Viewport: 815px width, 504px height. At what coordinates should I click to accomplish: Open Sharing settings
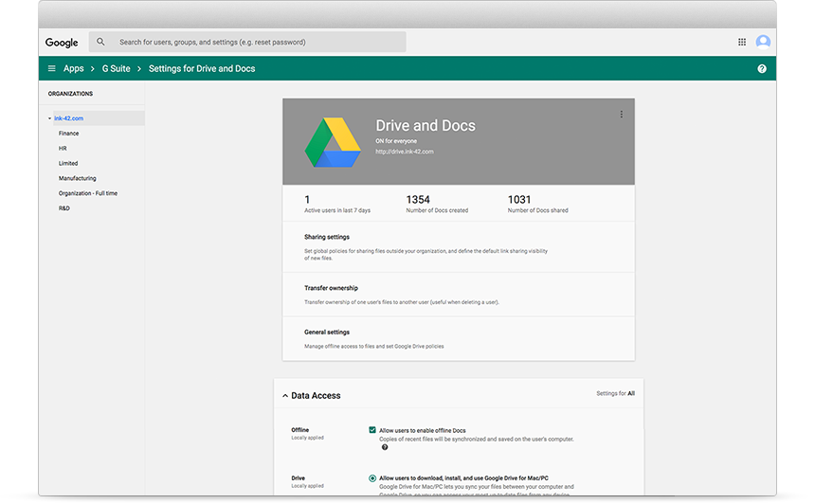459,247
